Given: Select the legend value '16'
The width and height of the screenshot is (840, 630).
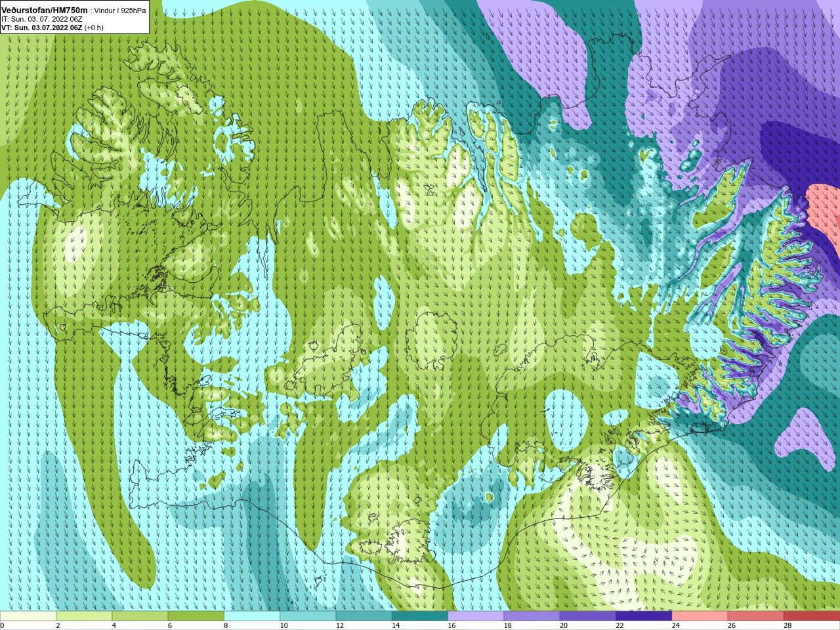Looking at the screenshot, I should pyautogui.click(x=451, y=625).
